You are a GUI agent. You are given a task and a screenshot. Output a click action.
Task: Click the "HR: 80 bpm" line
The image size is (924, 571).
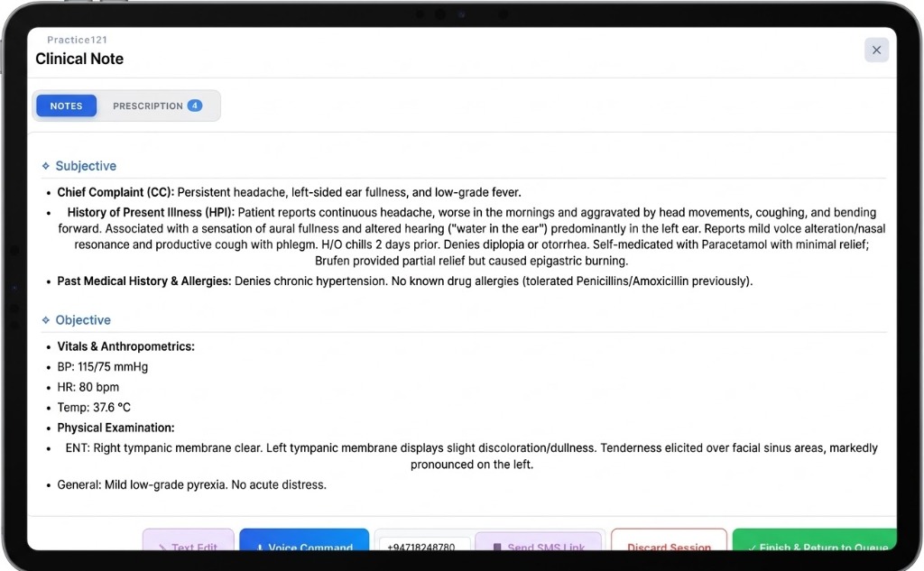click(88, 387)
